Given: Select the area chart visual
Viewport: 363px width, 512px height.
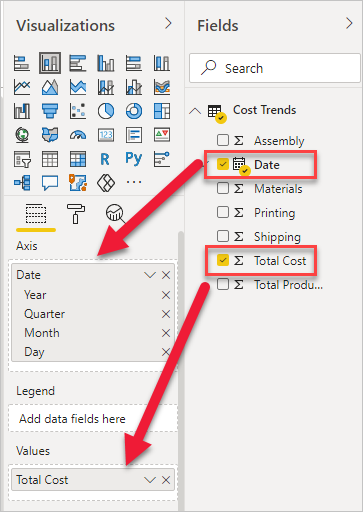Looking at the screenshot, I should click(x=50, y=87).
